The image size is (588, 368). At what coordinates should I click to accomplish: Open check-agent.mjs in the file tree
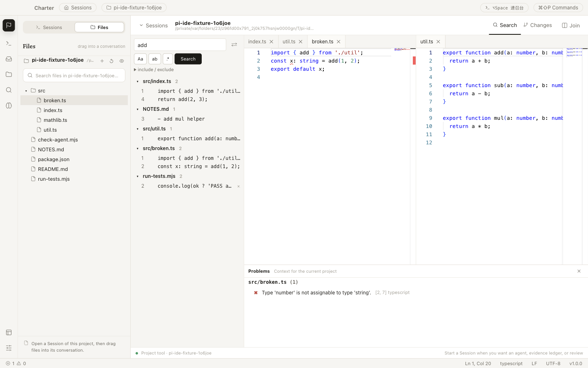pyautogui.click(x=74, y=140)
